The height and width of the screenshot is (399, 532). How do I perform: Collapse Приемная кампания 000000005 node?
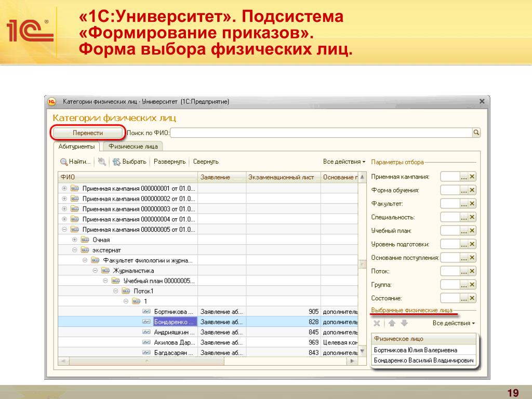[x=64, y=229]
